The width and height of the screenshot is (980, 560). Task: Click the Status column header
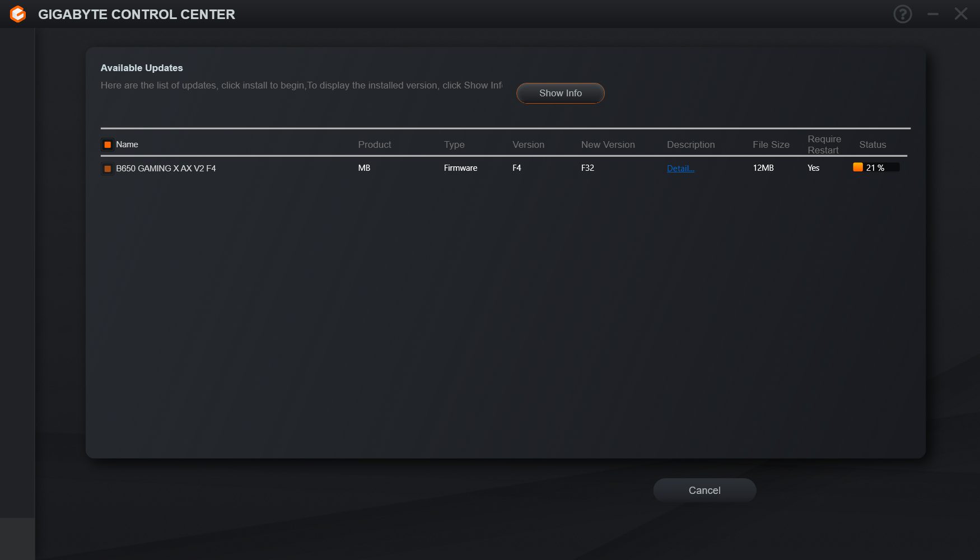click(x=872, y=144)
